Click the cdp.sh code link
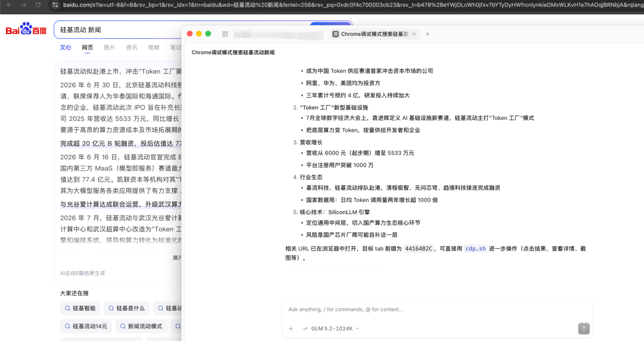Viewport: 644px width, 341px height. click(476, 249)
